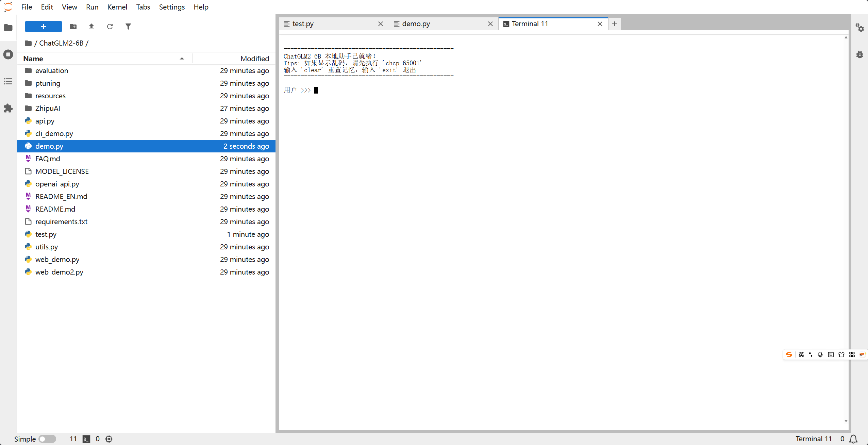
Task: Open the file filter funnel icon
Action: point(128,27)
